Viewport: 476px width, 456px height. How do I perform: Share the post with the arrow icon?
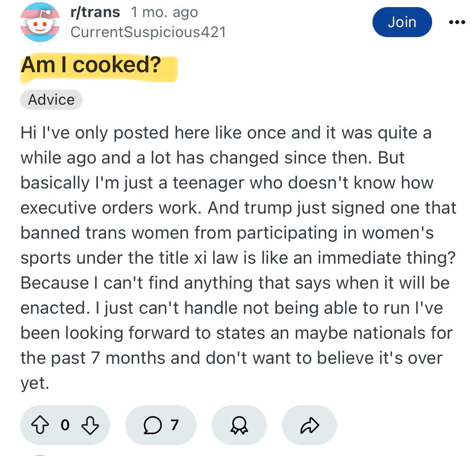click(309, 425)
